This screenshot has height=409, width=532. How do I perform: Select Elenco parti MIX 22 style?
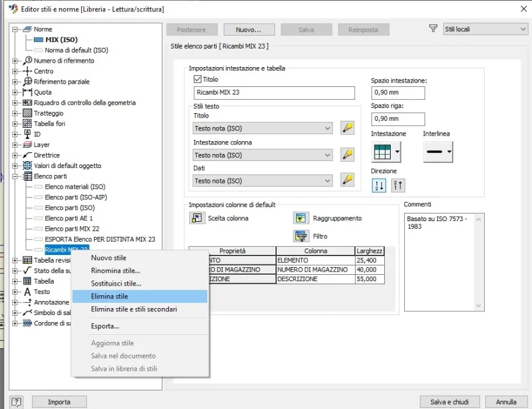[x=72, y=229]
